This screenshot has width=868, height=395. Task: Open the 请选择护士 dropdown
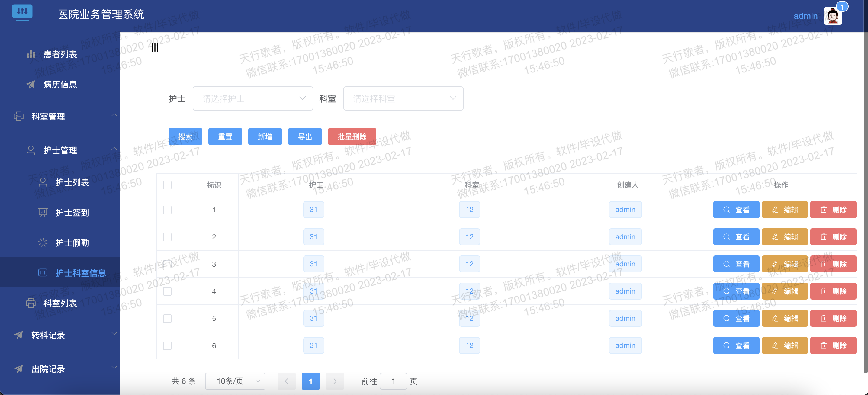pyautogui.click(x=253, y=98)
